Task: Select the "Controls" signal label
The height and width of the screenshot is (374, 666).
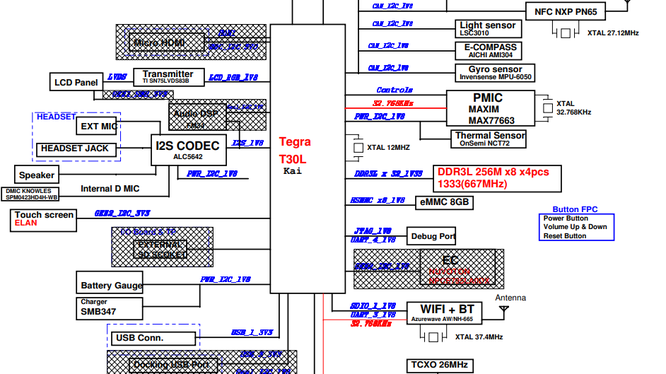Action: 395,90
